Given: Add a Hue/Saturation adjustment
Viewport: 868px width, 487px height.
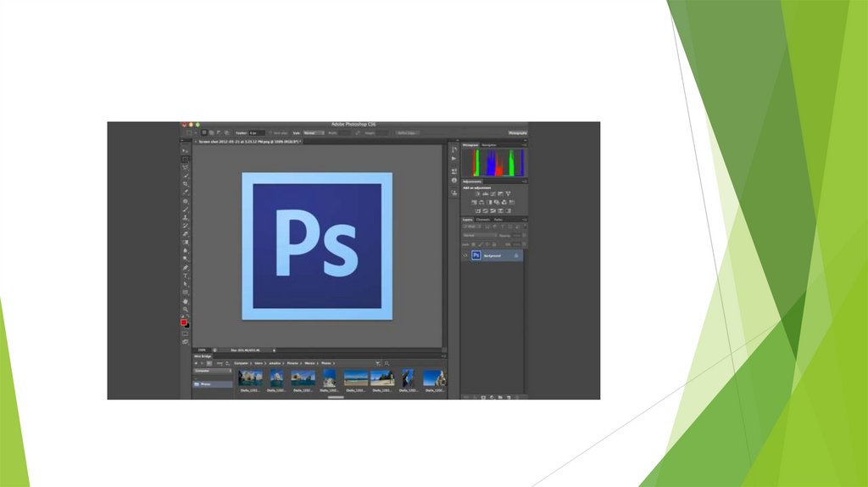Looking at the screenshot, I should tap(475, 202).
